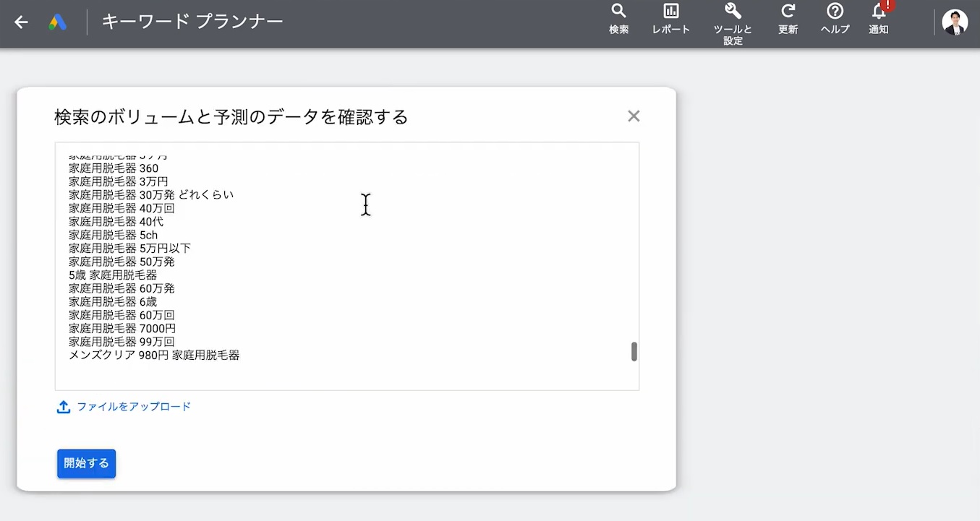The width and height of the screenshot is (980, 521).
Task: Click the line 5歳 家庭用脱毛器
Action: 113,275
